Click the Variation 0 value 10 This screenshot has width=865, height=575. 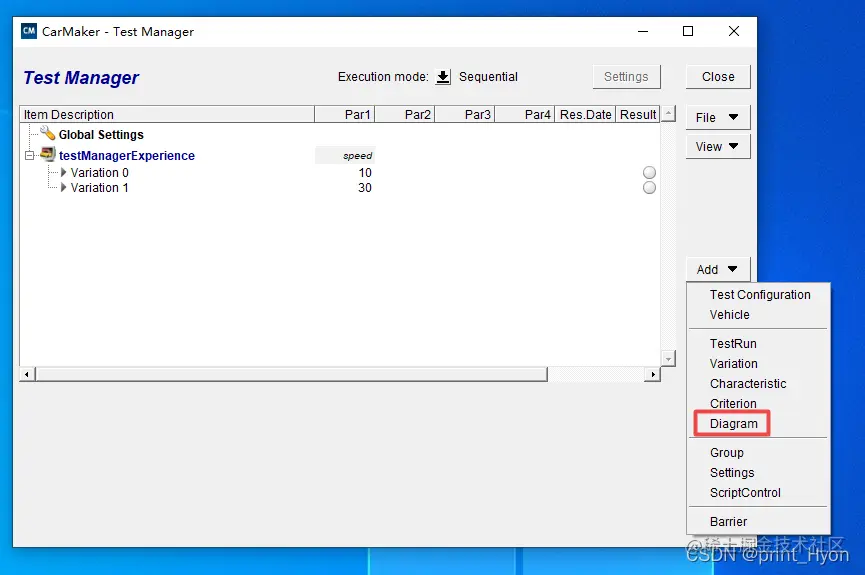pos(365,173)
